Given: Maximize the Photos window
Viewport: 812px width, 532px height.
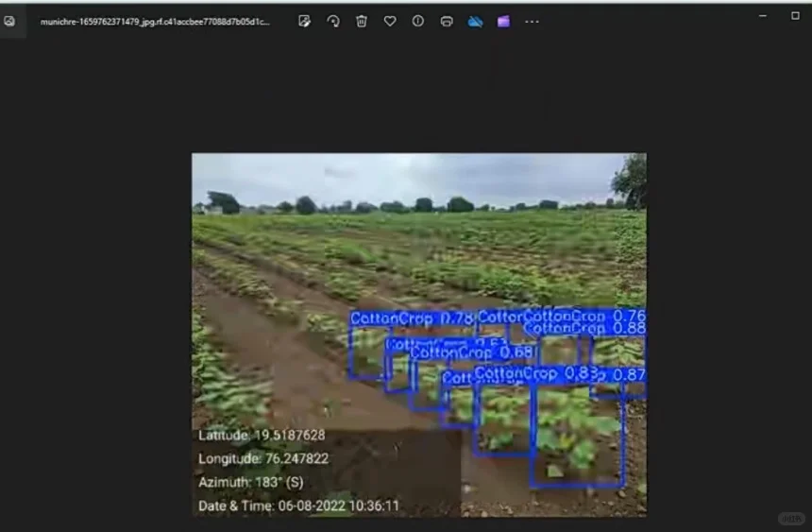Looking at the screenshot, I should click(795, 16).
